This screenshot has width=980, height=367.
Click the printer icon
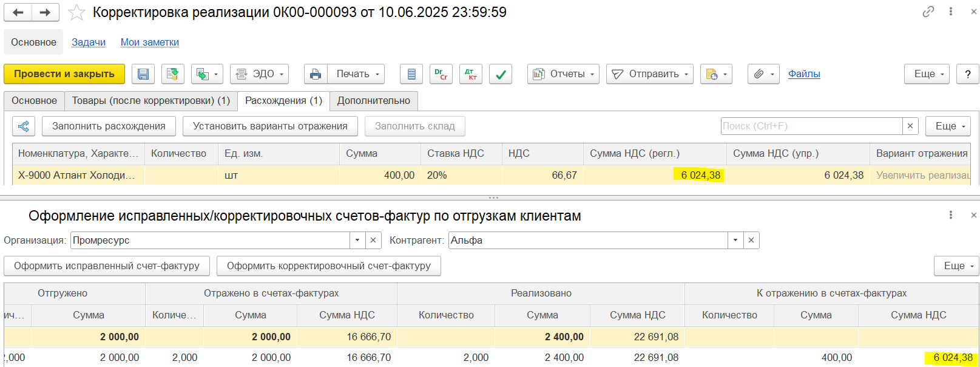click(316, 74)
